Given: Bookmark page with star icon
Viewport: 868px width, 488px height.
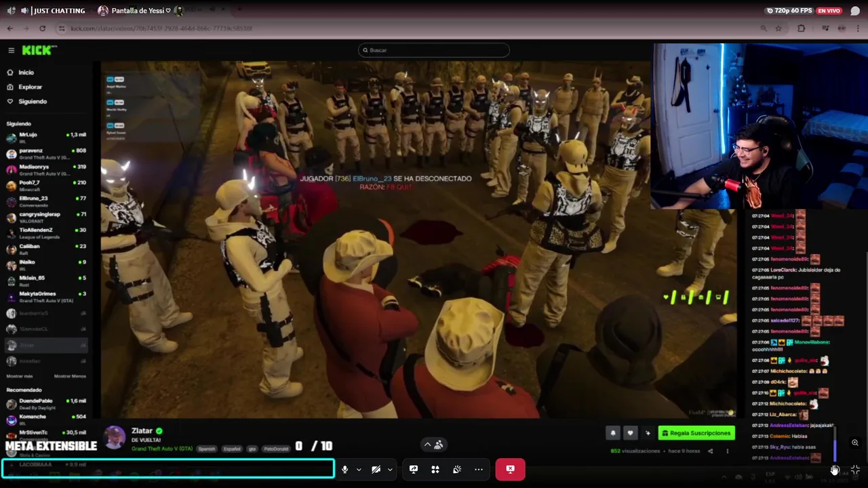Looking at the screenshot, I should tap(778, 28).
